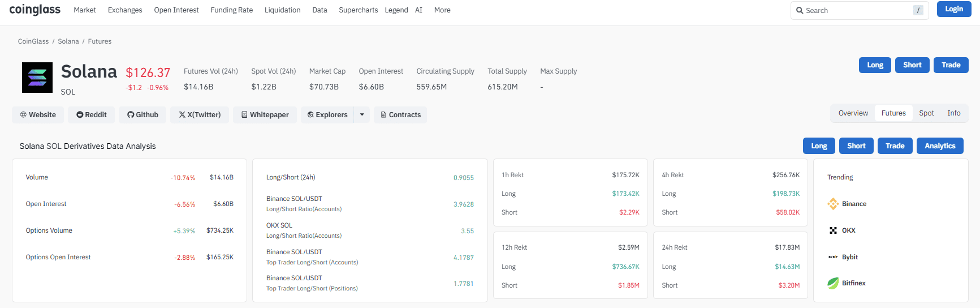Click the OKX logo in Trending
This screenshot has height=308, width=980.
click(x=833, y=230)
